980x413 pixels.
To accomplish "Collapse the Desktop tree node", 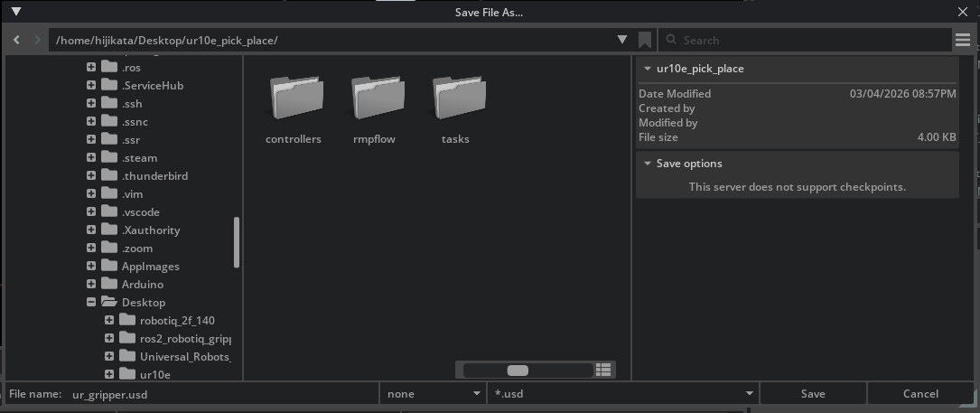I will [x=91, y=302].
